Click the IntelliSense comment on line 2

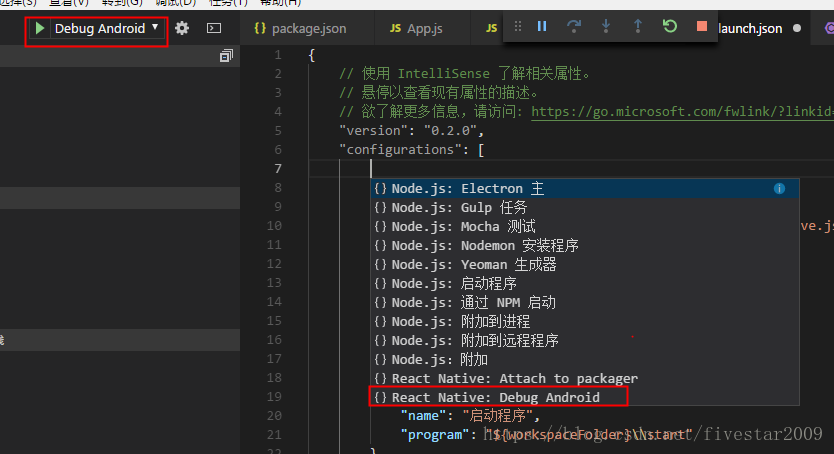click(465, 74)
